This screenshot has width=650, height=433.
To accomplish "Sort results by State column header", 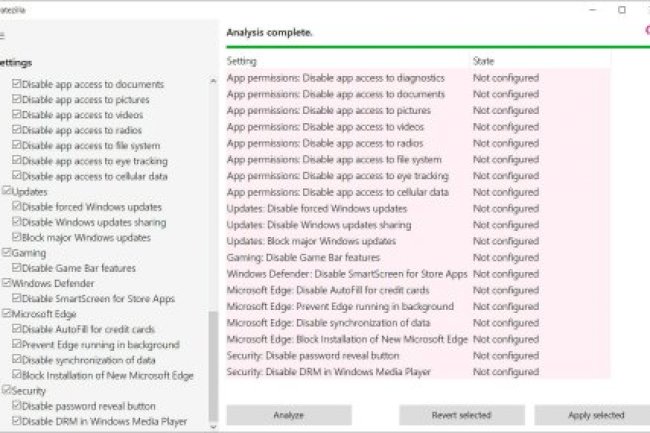I will point(483,61).
